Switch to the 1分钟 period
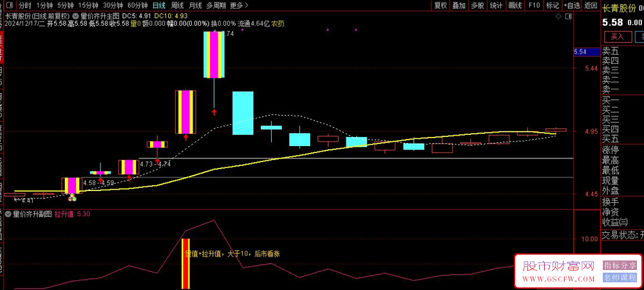Image resolution: width=644 pixels, height=290 pixels. click(x=44, y=6)
